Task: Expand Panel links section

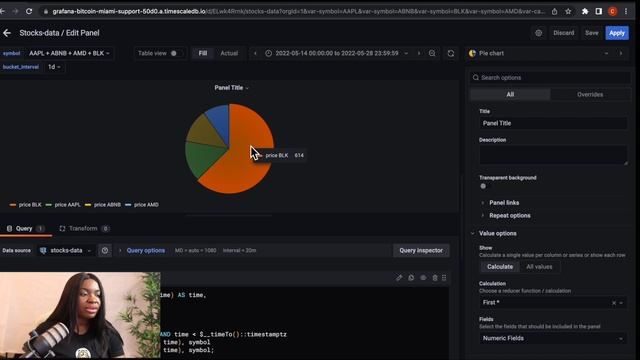Action: [504, 203]
